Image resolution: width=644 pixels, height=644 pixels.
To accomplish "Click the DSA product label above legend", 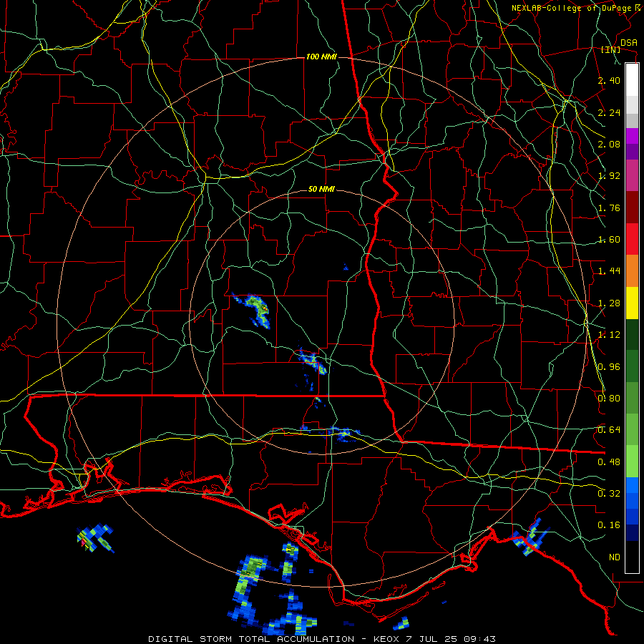I will [x=628, y=43].
